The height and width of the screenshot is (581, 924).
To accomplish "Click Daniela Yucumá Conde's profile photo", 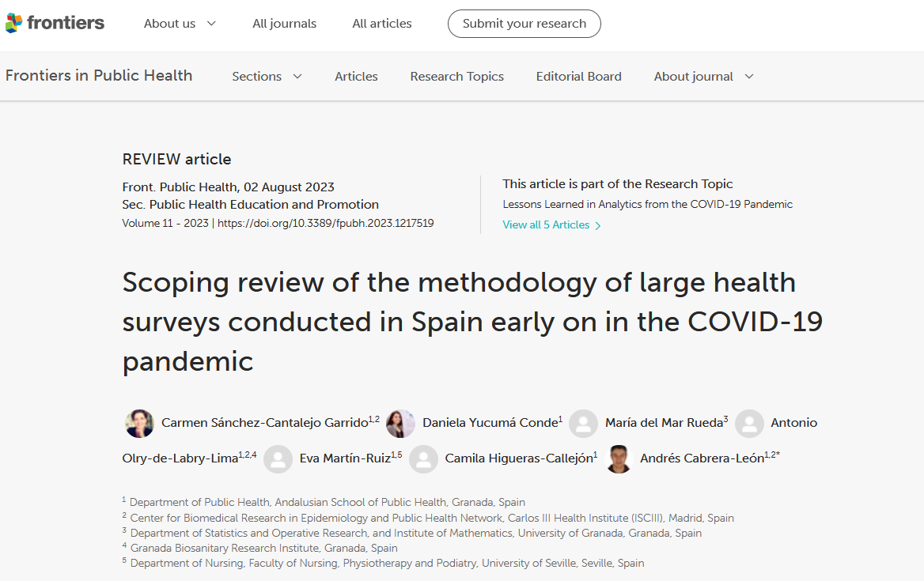I will point(401,424).
